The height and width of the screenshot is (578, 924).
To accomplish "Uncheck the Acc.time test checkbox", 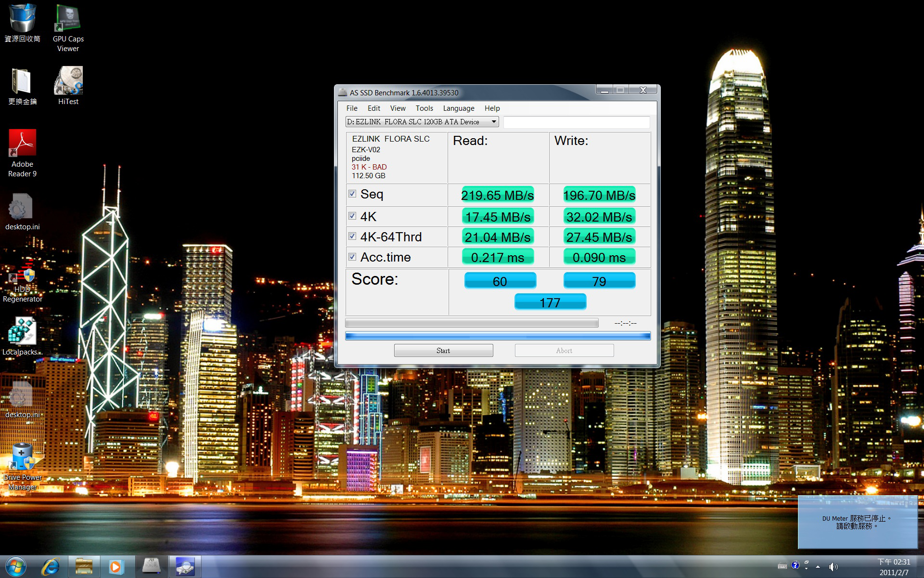I will 352,257.
